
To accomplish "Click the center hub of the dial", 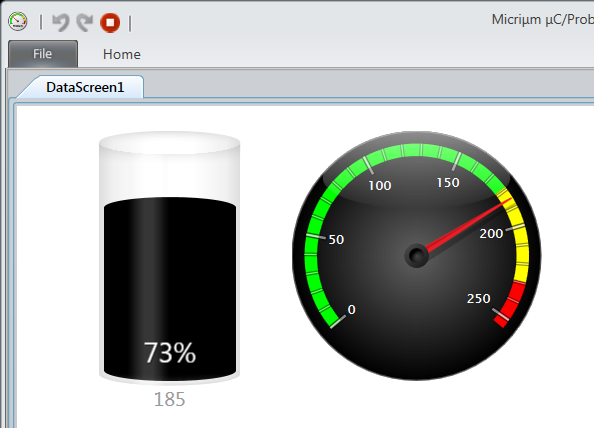I will [x=416, y=256].
